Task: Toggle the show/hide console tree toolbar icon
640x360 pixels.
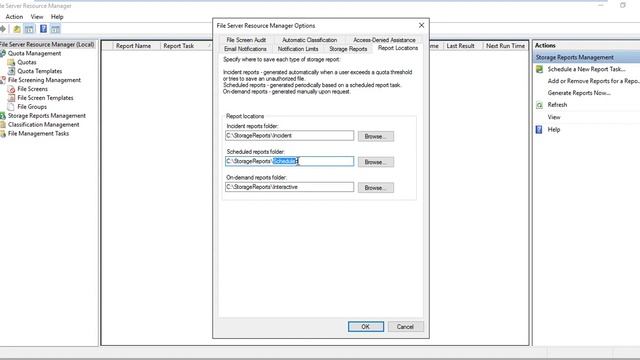Action: (29, 29)
